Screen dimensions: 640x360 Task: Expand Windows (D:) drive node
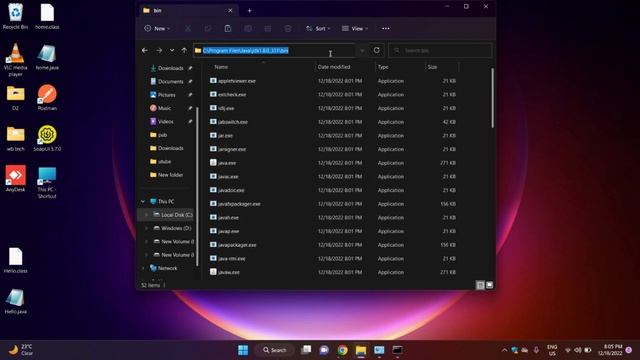[147, 228]
